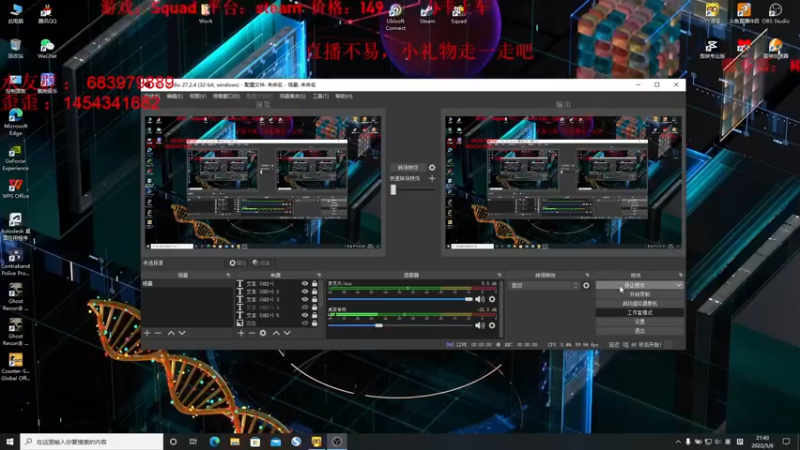Toggle visibility of source 文本 (GDI+) 5

305,315
